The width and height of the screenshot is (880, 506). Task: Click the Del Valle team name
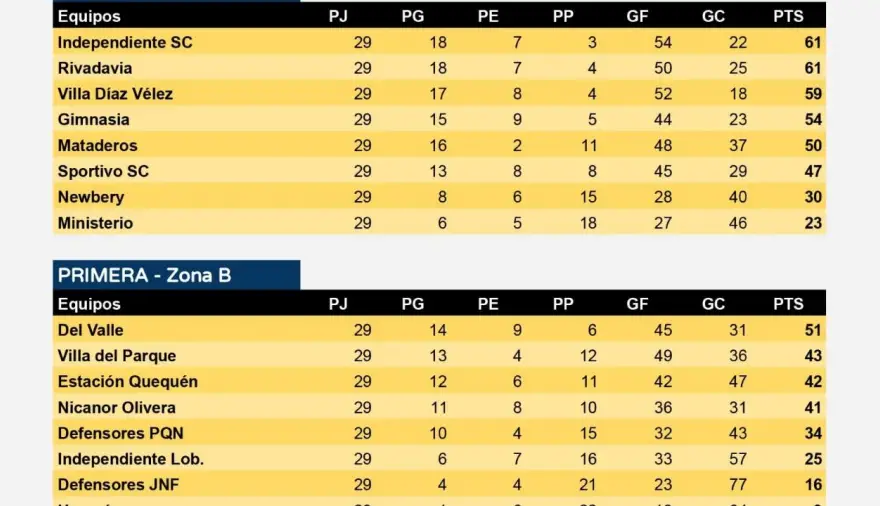pos(90,330)
